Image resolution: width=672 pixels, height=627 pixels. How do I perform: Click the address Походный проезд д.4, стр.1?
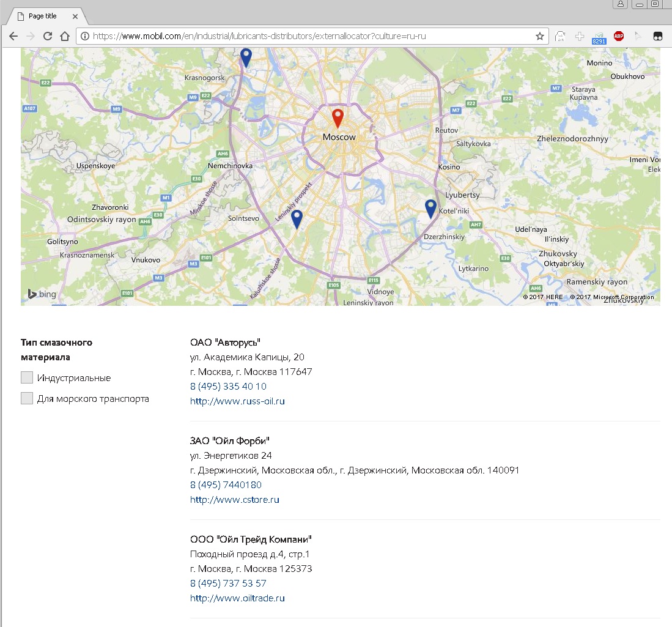(250, 554)
